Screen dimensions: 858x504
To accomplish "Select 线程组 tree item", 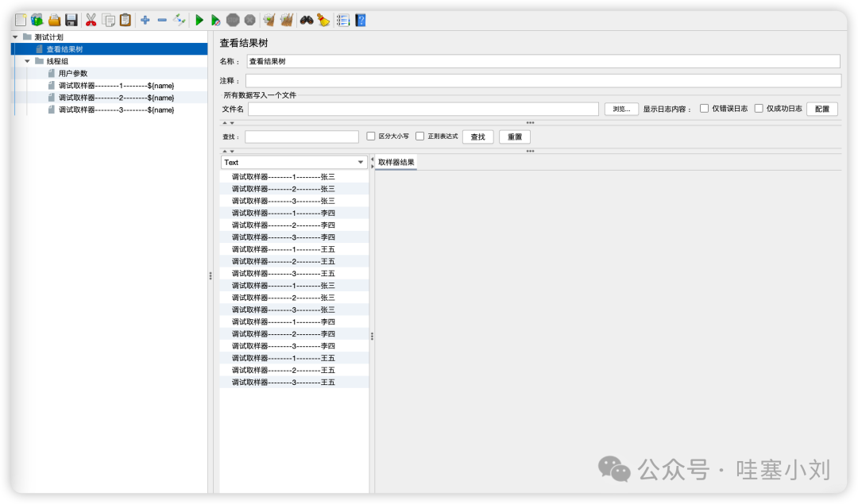I will [x=57, y=61].
